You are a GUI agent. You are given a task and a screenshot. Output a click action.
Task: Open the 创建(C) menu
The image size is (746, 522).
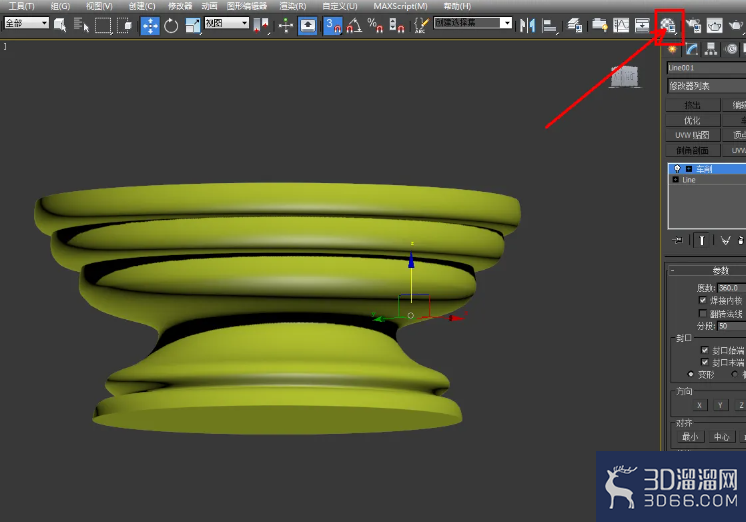click(x=142, y=6)
